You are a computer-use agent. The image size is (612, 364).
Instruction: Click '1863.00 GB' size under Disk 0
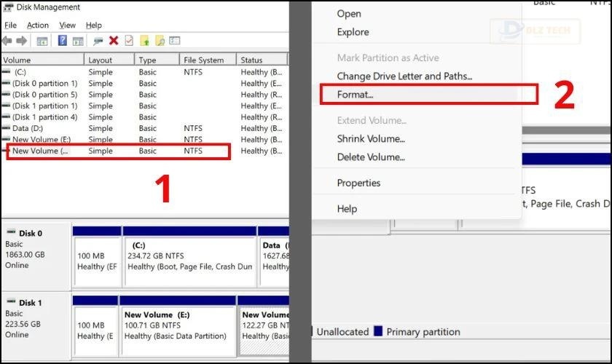(25, 254)
